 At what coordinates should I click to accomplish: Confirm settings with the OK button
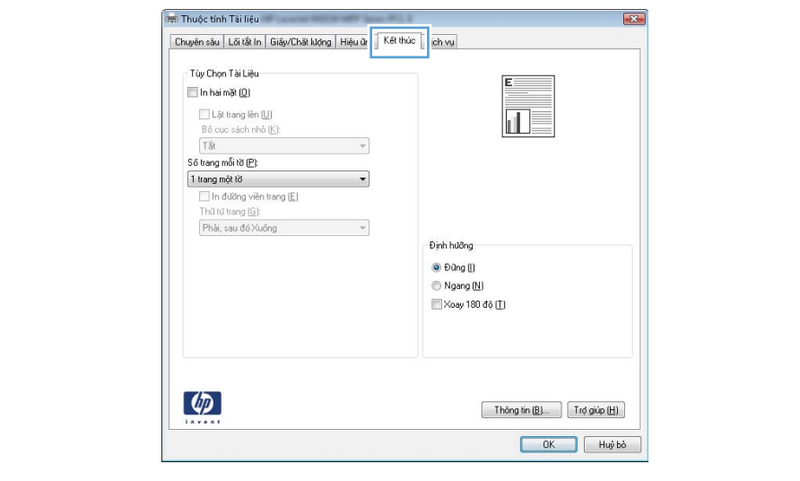548,444
